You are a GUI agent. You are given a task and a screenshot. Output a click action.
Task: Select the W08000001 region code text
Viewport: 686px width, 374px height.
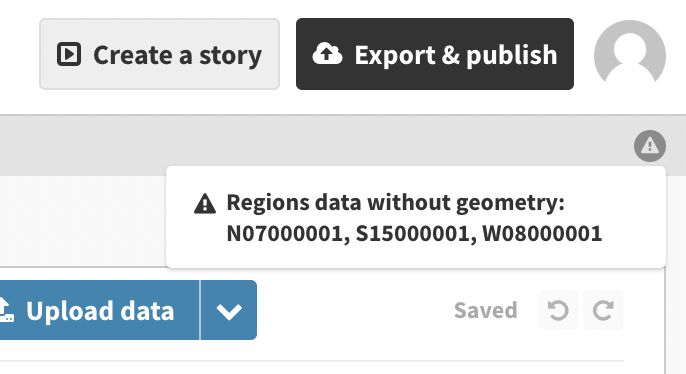pos(542,234)
